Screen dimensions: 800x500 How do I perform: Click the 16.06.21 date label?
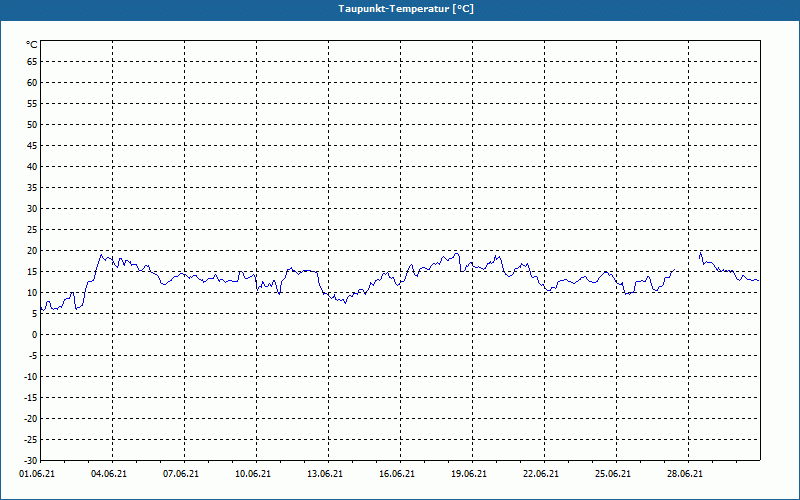point(397,474)
